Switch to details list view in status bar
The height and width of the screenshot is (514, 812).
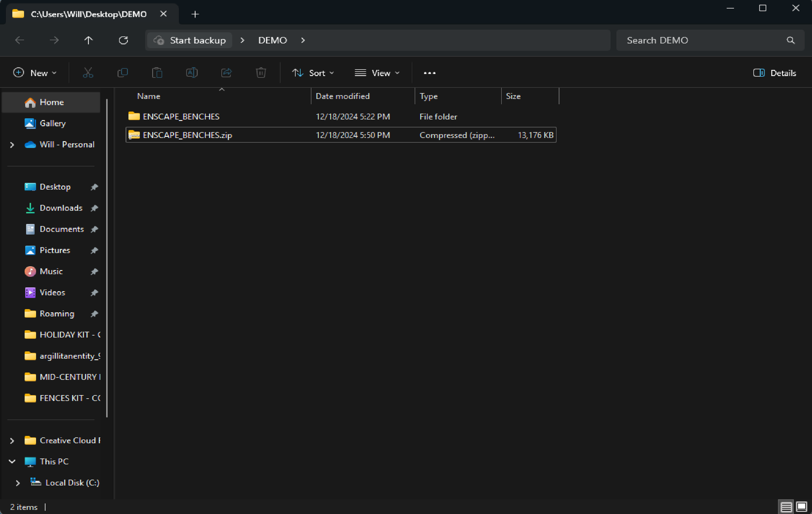(786, 507)
